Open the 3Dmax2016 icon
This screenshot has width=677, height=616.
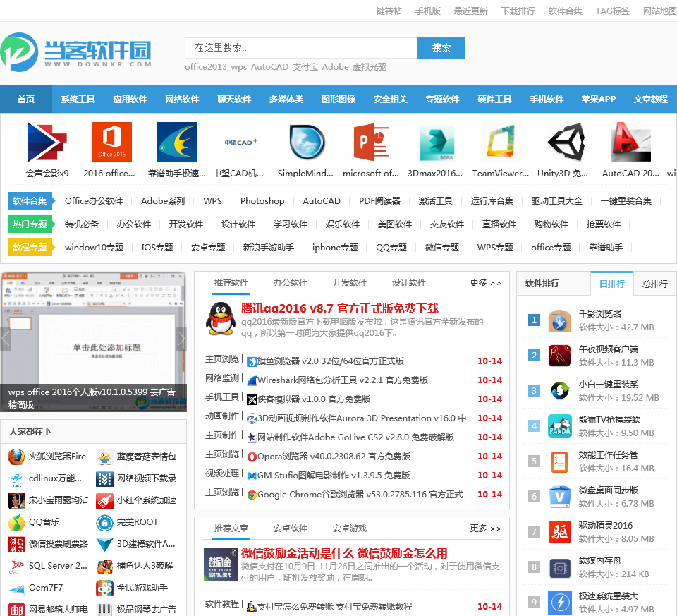[436, 142]
